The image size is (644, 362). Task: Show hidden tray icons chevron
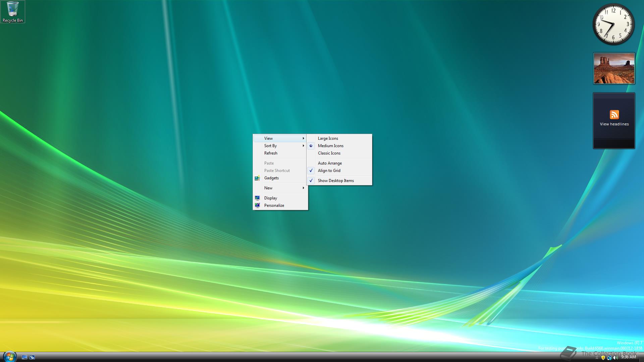(597, 358)
